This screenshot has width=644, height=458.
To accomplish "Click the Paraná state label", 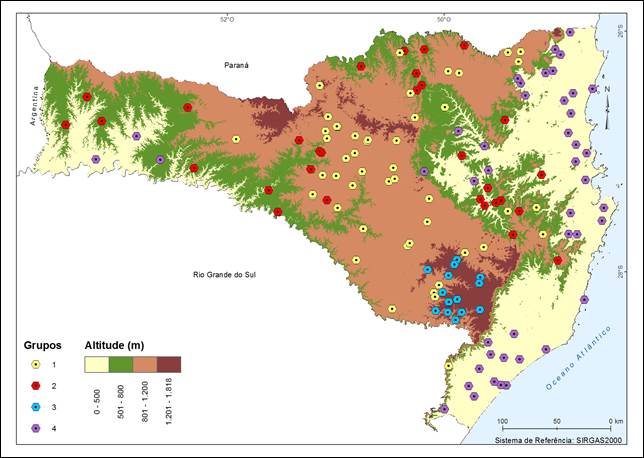I will pyautogui.click(x=236, y=64).
